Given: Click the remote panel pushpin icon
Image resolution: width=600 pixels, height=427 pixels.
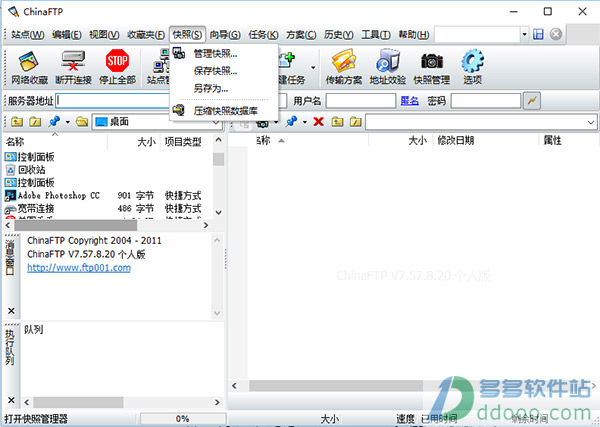Looking at the screenshot, I should tap(292, 122).
